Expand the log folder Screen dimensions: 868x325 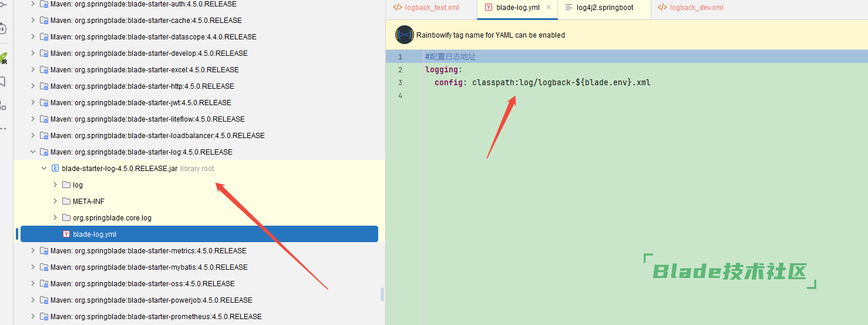(x=55, y=185)
